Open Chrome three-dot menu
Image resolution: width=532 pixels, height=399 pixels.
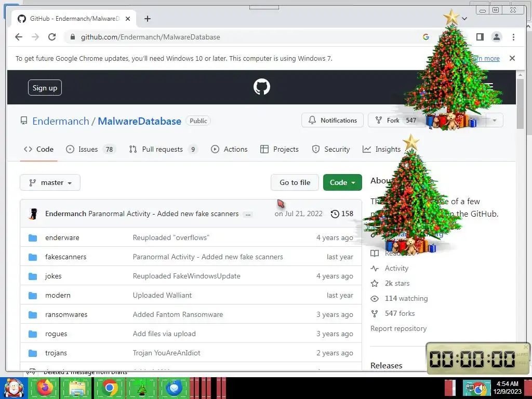[513, 37]
